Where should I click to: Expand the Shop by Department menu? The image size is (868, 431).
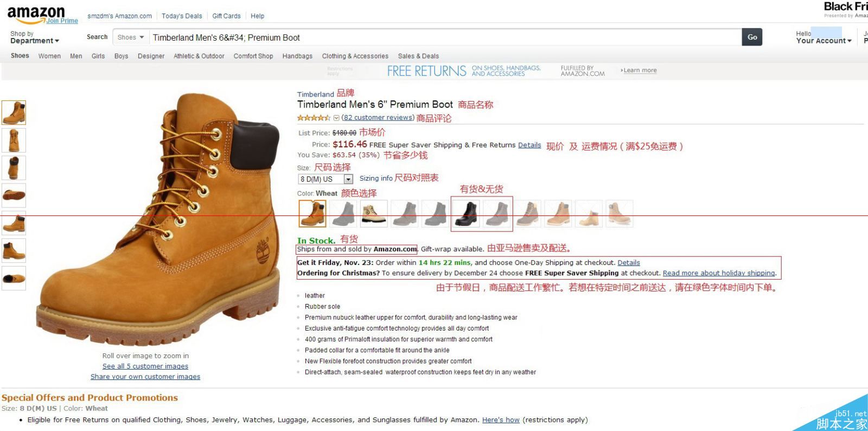click(34, 37)
